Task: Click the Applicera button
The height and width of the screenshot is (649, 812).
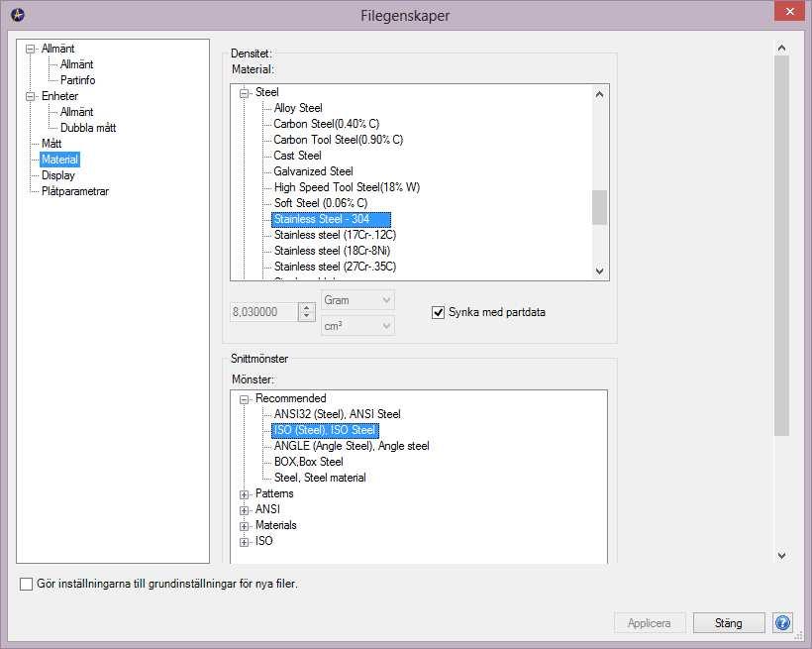Action: 650,623
